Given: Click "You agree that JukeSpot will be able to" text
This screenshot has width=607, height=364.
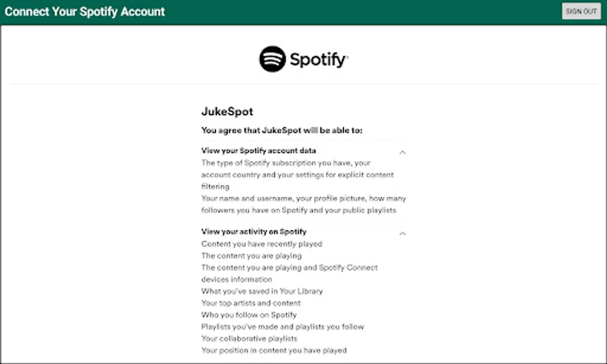Looking at the screenshot, I should tap(281, 130).
